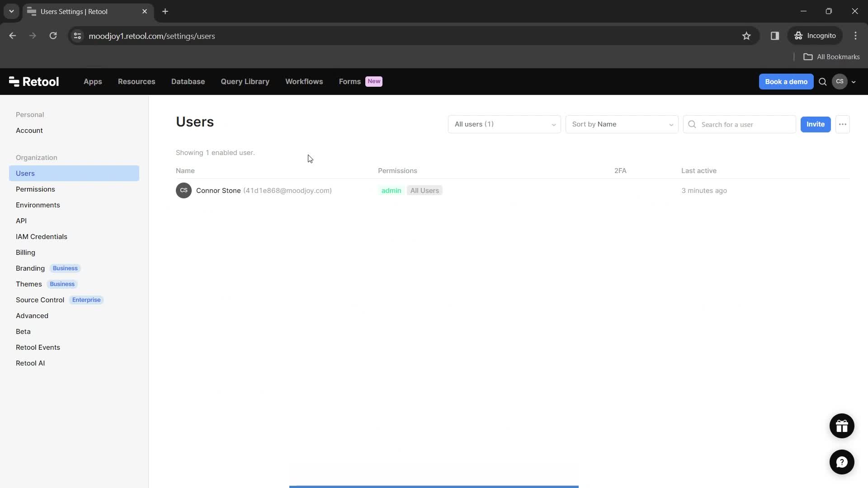Open the Apps menu
Viewport: 868px width, 488px height.
click(x=92, y=81)
